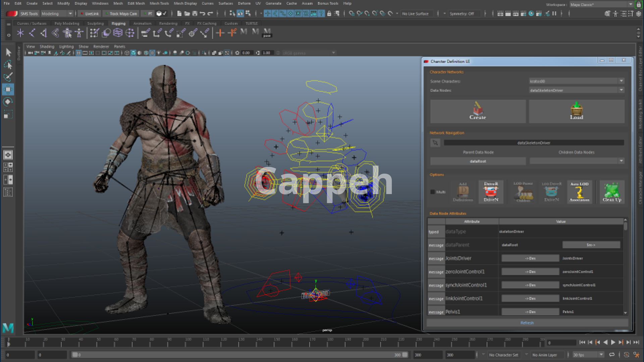
Task: Switch to the Animation shelf tab
Action: [x=142, y=23]
